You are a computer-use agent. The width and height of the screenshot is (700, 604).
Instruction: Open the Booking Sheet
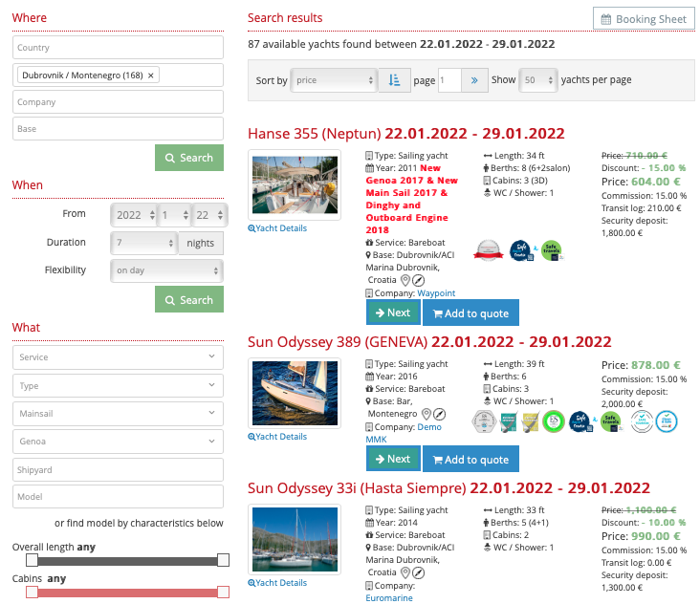(643, 19)
